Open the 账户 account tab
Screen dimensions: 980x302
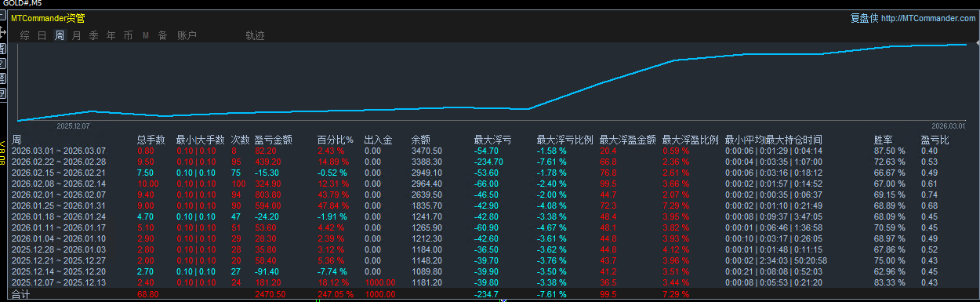point(187,35)
